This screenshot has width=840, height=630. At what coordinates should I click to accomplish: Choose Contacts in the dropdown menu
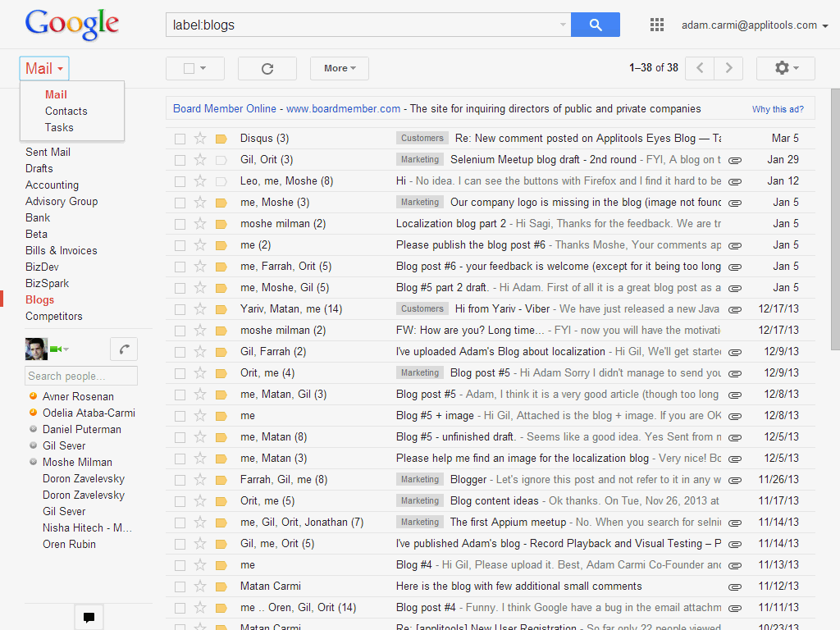click(66, 112)
